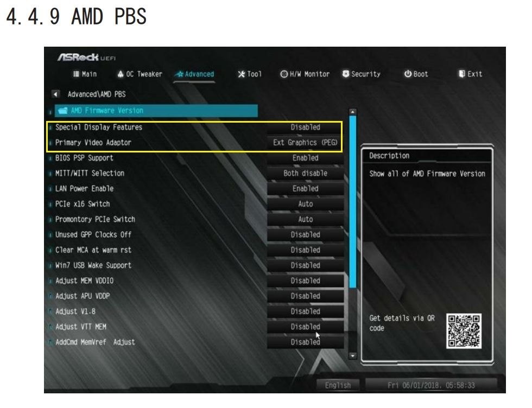
Task: Select the Adjust V1.8 label
Action: pyautogui.click(x=75, y=311)
